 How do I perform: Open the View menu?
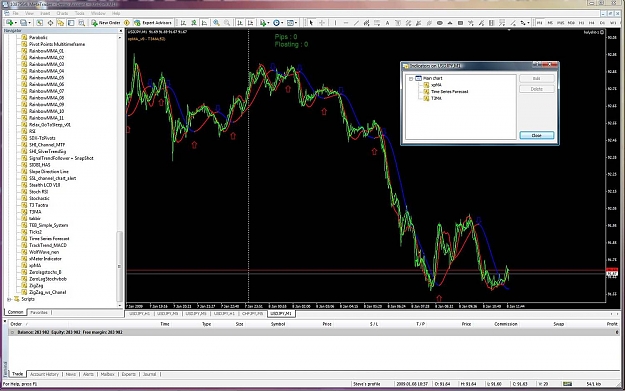[x=29, y=13]
